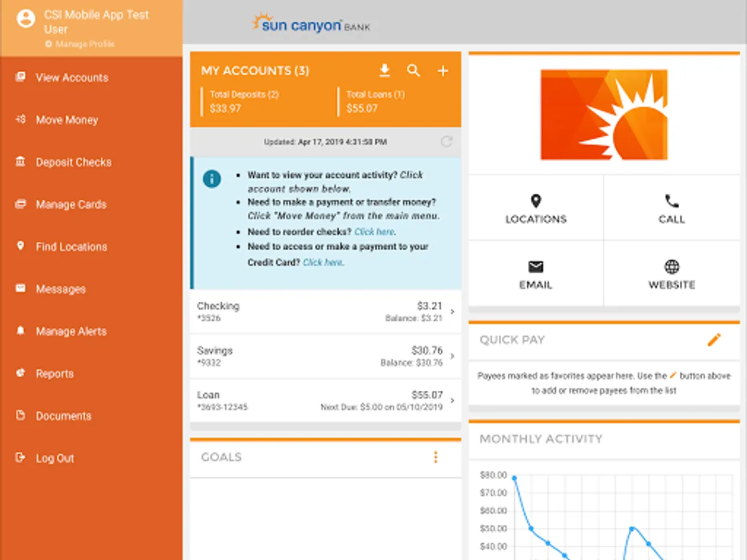This screenshot has width=747, height=560.
Task: Click the Updated Apr 17, 2019 timestamp
Action: point(325,142)
